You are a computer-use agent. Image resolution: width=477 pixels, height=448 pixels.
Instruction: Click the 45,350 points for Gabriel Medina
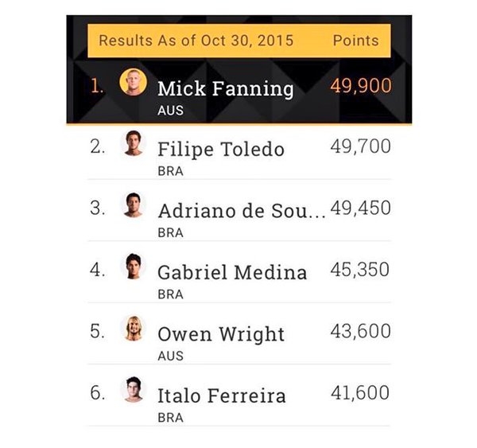[x=360, y=270]
